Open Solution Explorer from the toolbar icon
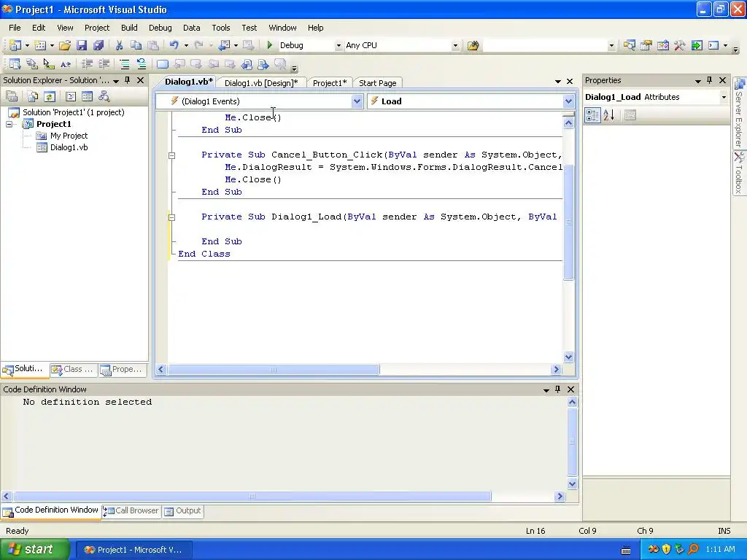 coord(630,45)
